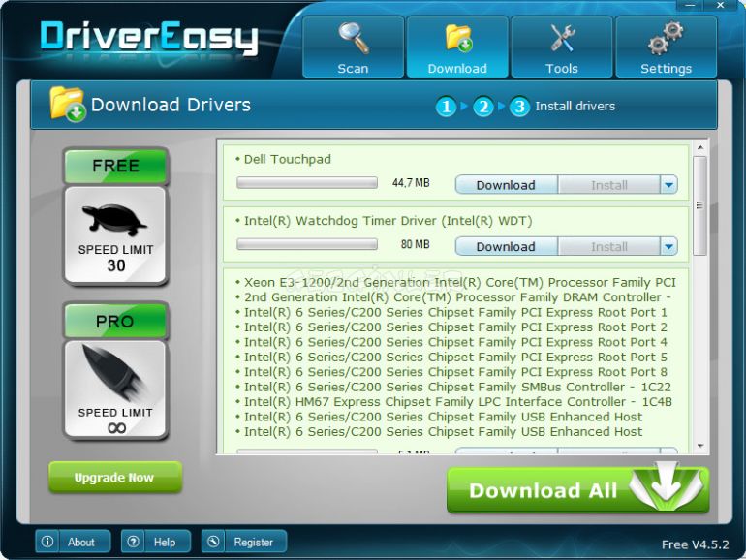Viewport: 746px width, 560px height.
Task: Select PCI Express Root Port 5 entry
Action: (x=455, y=357)
